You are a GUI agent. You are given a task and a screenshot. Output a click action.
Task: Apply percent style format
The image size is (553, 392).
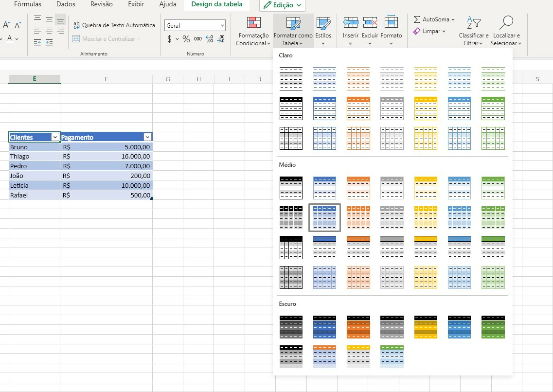tap(186, 39)
